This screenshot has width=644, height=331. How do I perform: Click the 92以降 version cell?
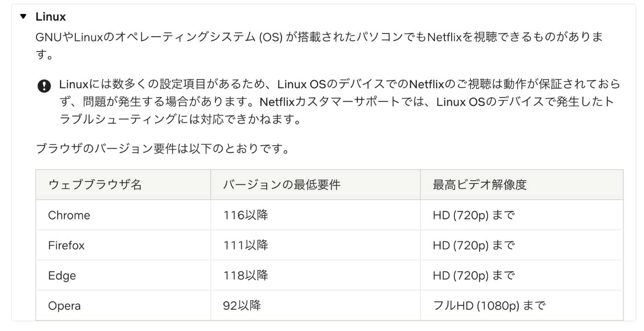pos(242,306)
